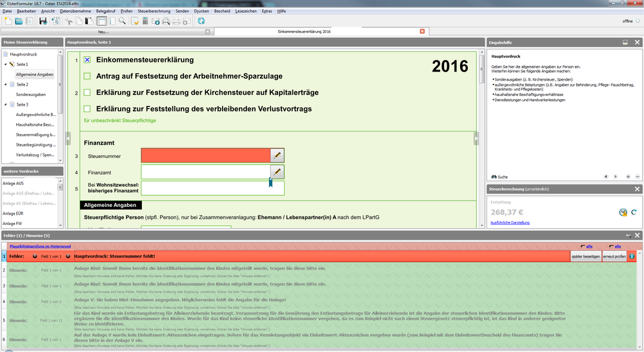
Task: Maximize the Eingabehilfe panel
Action: 625,43
